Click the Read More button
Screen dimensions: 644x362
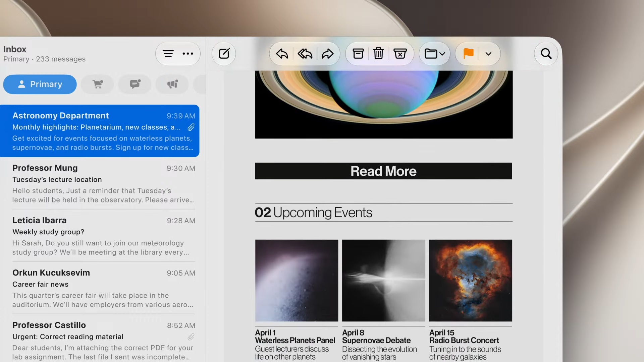point(383,171)
